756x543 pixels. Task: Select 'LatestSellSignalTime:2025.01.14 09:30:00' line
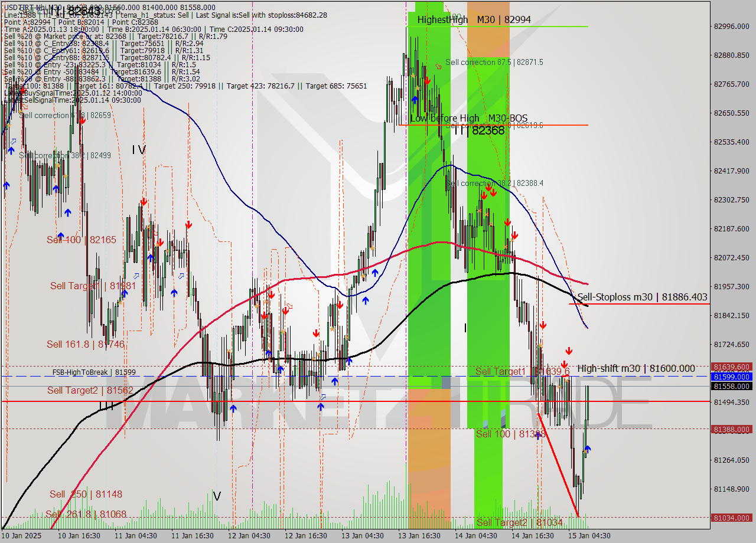pos(73,100)
